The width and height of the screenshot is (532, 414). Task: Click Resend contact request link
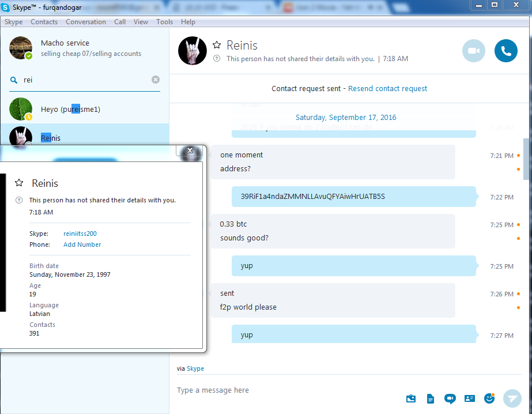(387, 89)
